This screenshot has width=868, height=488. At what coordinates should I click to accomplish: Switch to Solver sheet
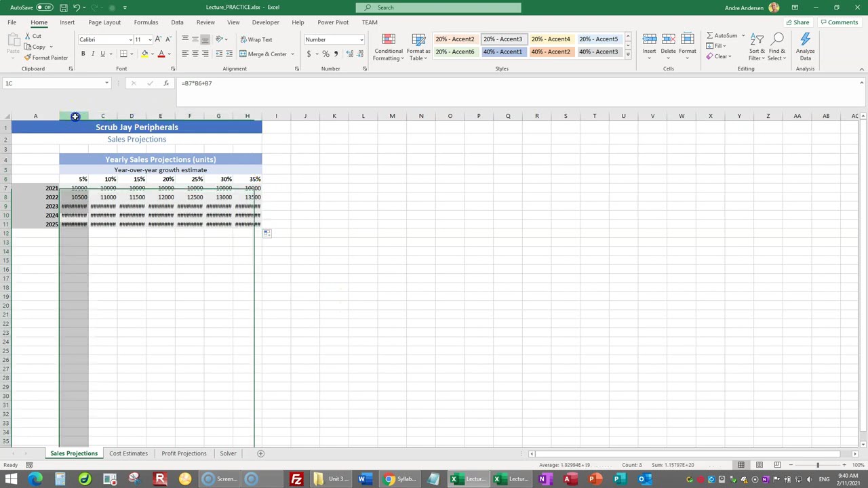(x=228, y=453)
